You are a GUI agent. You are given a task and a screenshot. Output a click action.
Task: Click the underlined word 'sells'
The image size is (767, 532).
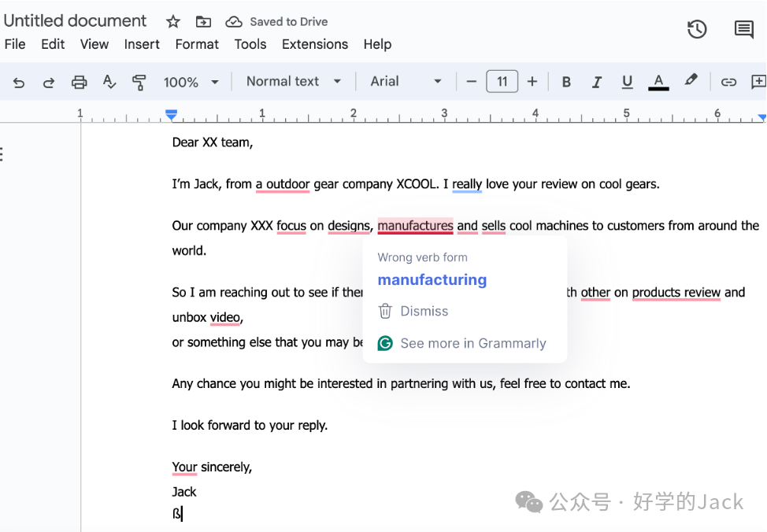pyautogui.click(x=494, y=226)
